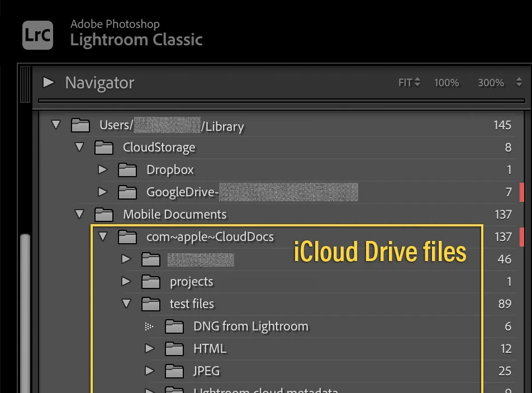The width and height of the screenshot is (532, 393).
Task: Click the Dropbox folder name
Action: coord(170,170)
